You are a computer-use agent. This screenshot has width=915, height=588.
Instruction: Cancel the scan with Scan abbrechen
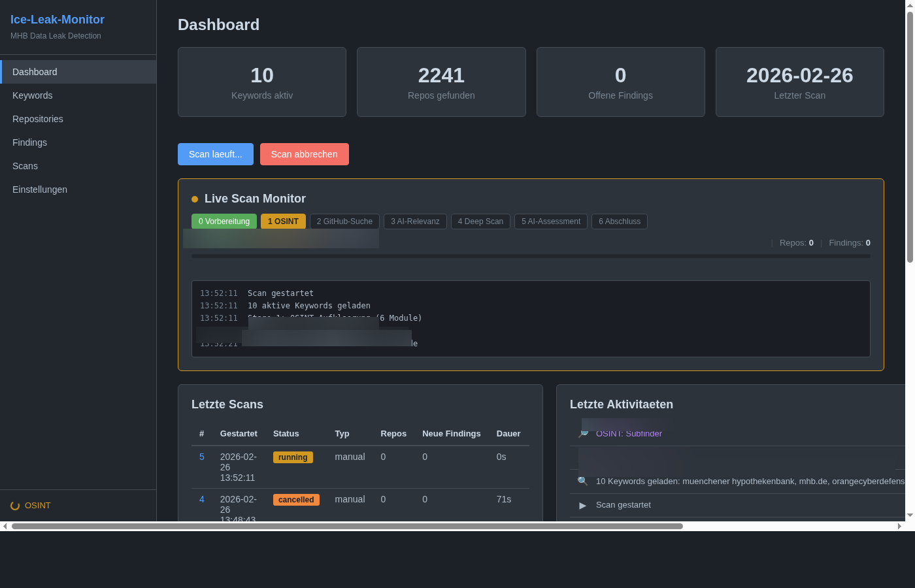305,154
